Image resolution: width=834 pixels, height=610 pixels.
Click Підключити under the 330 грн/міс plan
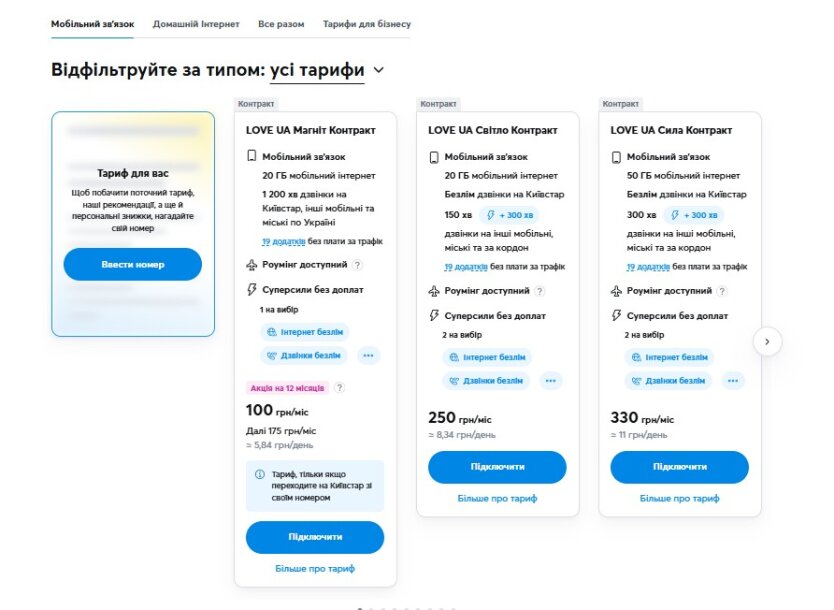(x=679, y=467)
